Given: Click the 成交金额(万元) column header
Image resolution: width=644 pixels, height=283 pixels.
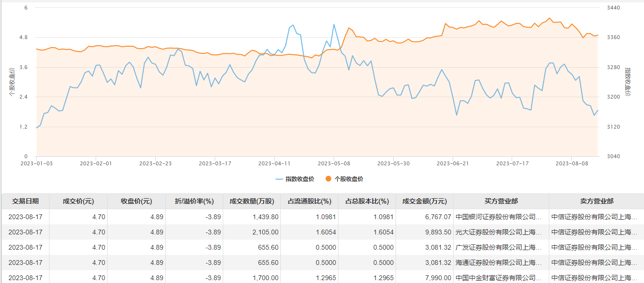Looking at the screenshot, I should click(x=425, y=202).
